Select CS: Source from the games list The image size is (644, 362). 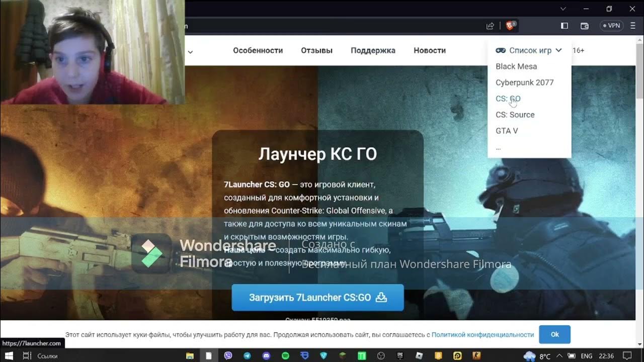(515, 115)
